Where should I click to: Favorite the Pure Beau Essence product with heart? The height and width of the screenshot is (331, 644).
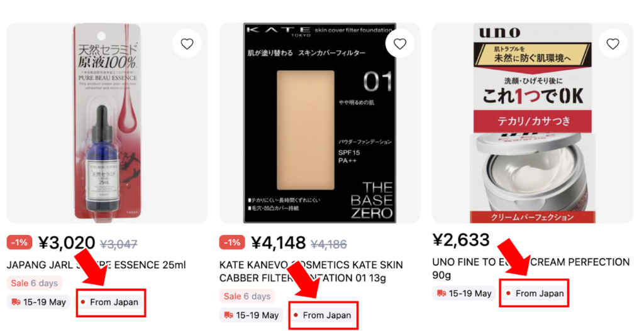tap(187, 43)
